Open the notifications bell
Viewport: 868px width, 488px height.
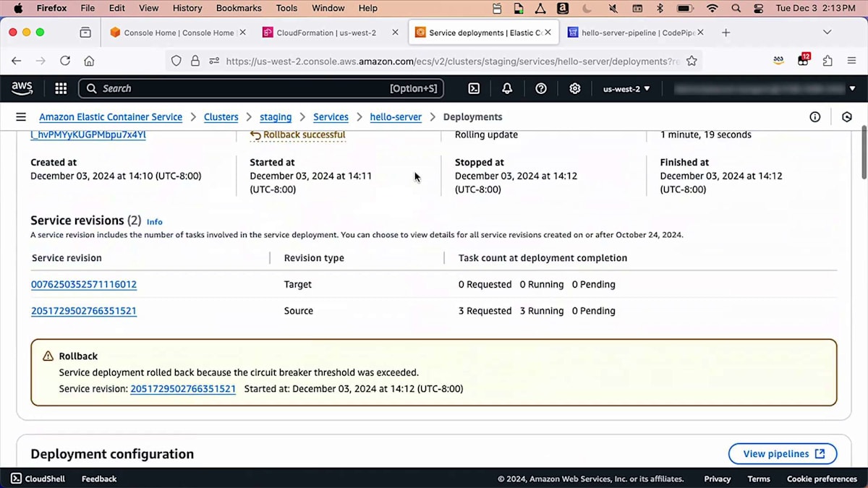point(507,88)
